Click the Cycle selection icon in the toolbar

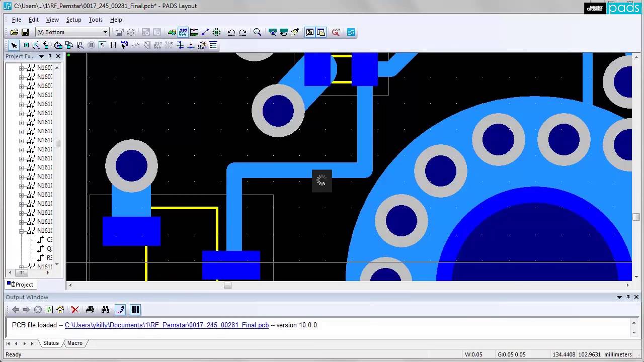[131, 32]
